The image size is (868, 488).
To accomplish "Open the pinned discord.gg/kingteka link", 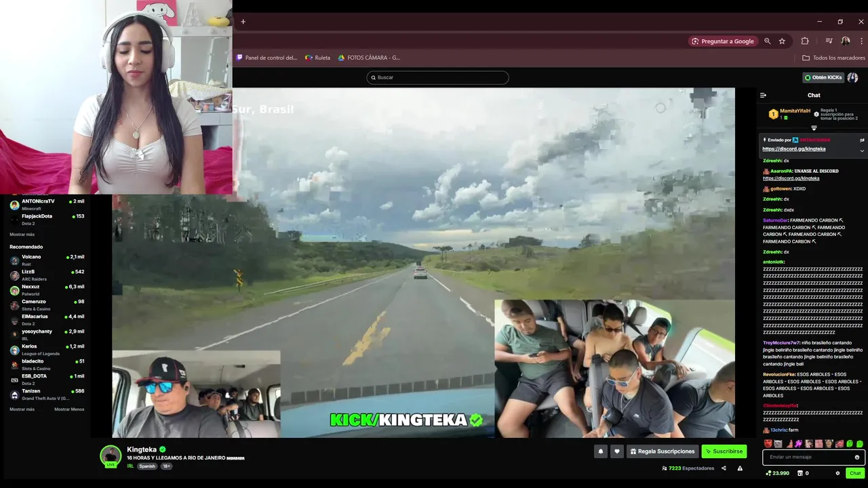I will click(793, 148).
